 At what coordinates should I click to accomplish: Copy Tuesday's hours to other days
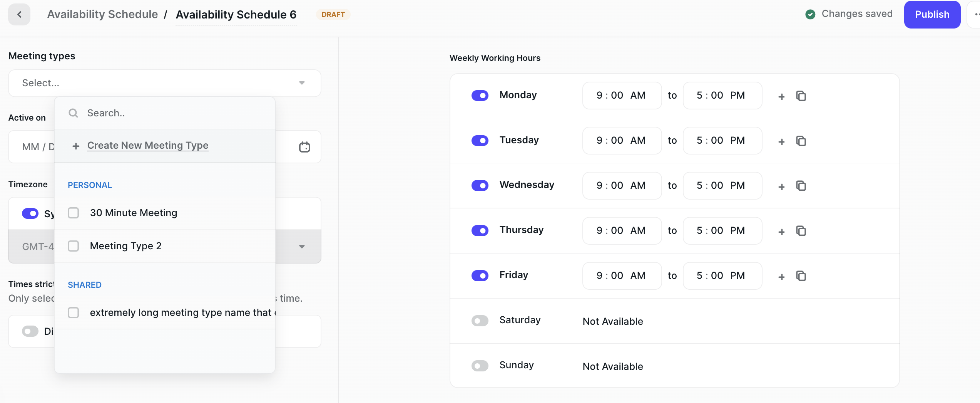tap(801, 141)
